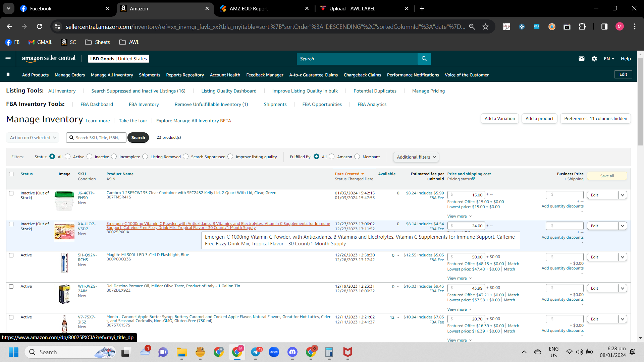
Task: Click the site information icon in address bar
Action: pos(57,26)
